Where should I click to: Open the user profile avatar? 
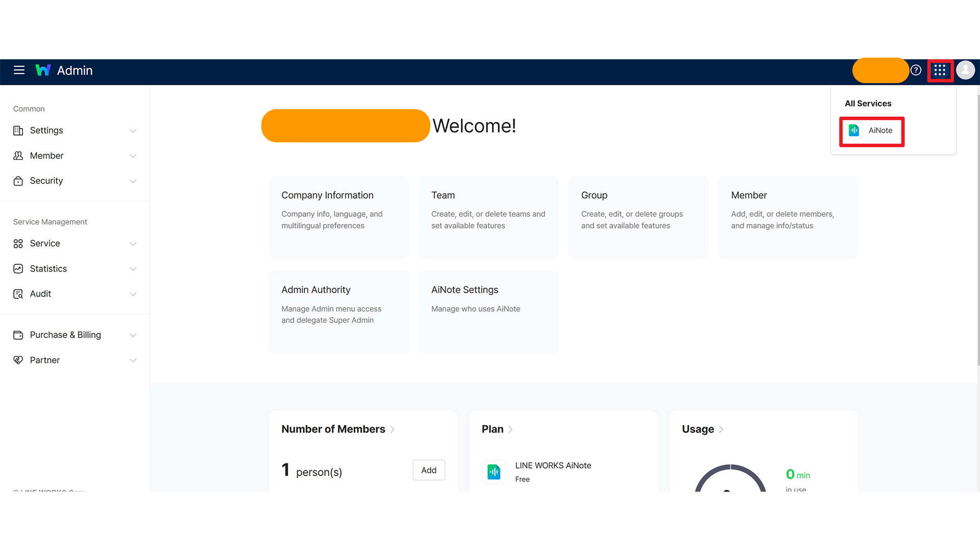pyautogui.click(x=965, y=70)
